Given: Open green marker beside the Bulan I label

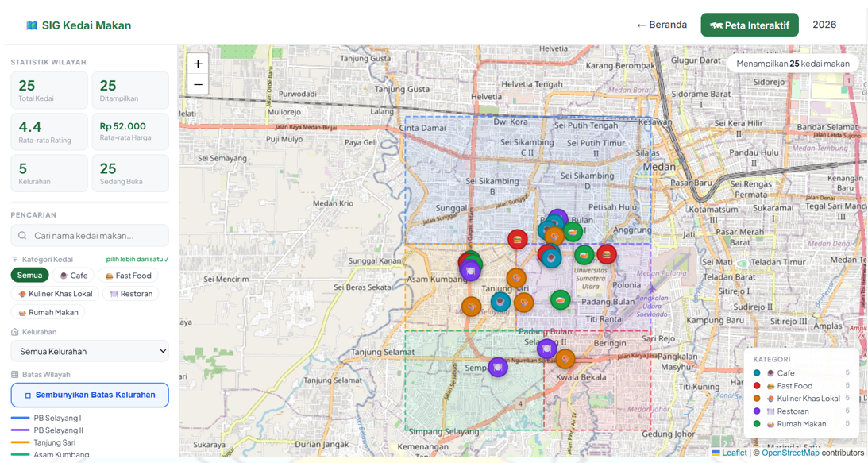Looking at the screenshot, I should click(573, 232).
